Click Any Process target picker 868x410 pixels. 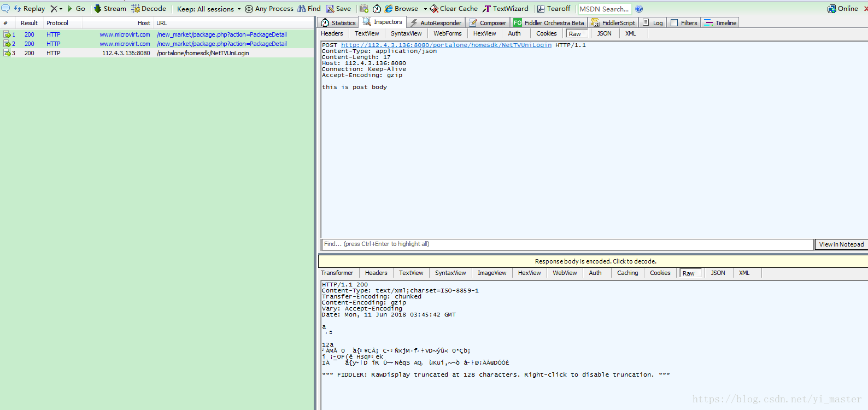pos(269,9)
